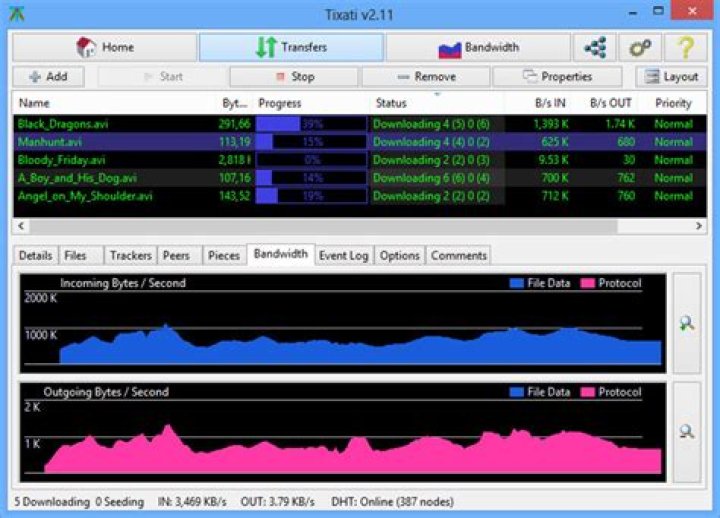
Task: Sort by the Progress column header
Action: [x=280, y=103]
